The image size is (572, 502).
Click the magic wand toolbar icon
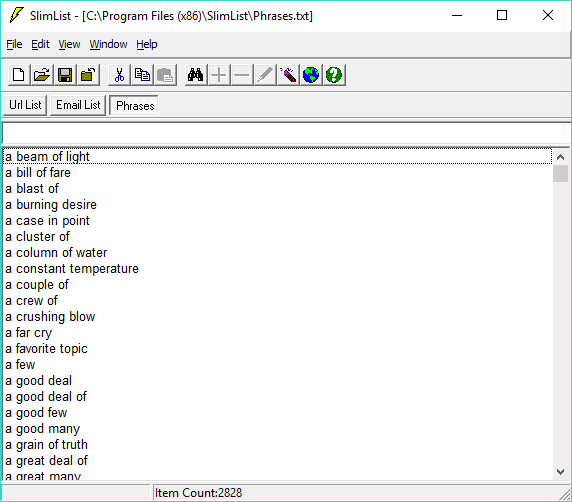pyautogui.click(x=288, y=75)
